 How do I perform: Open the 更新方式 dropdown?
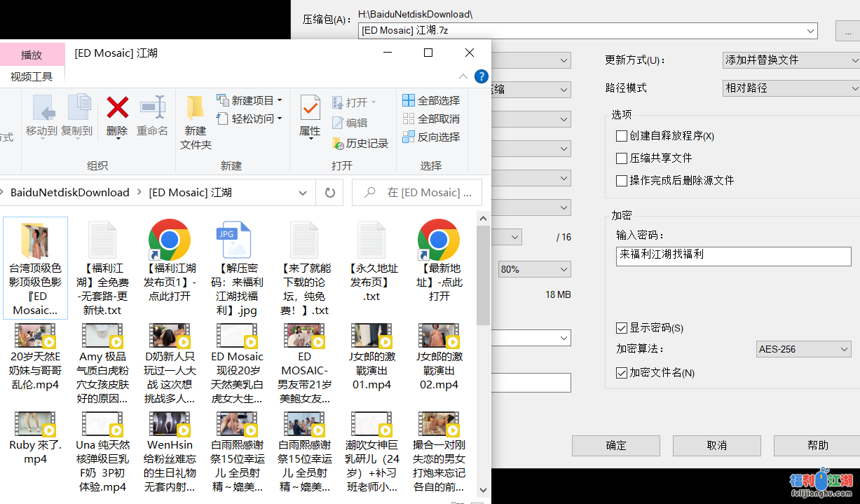(791, 60)
